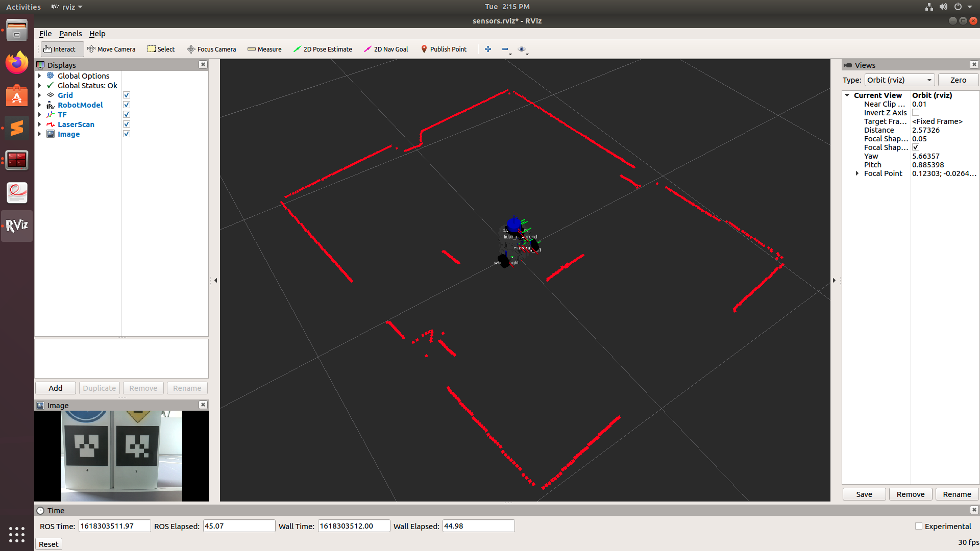Click the blue plus add-tool icon
Viewport: 980px width, 551px height.
tap(488, 49)
